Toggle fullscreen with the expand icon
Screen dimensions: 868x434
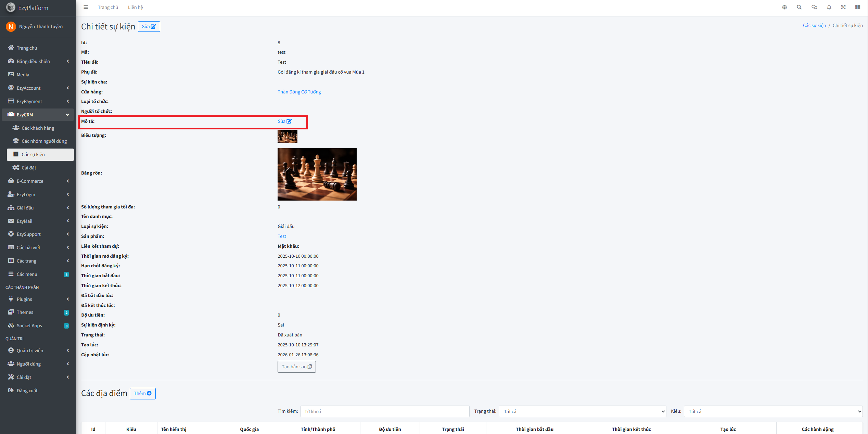(843, 7)
